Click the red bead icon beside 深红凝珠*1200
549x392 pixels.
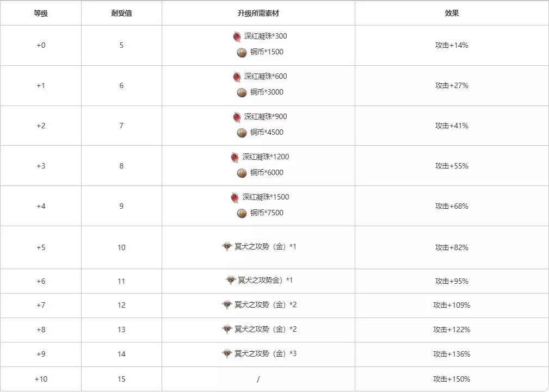click(235, 157)
